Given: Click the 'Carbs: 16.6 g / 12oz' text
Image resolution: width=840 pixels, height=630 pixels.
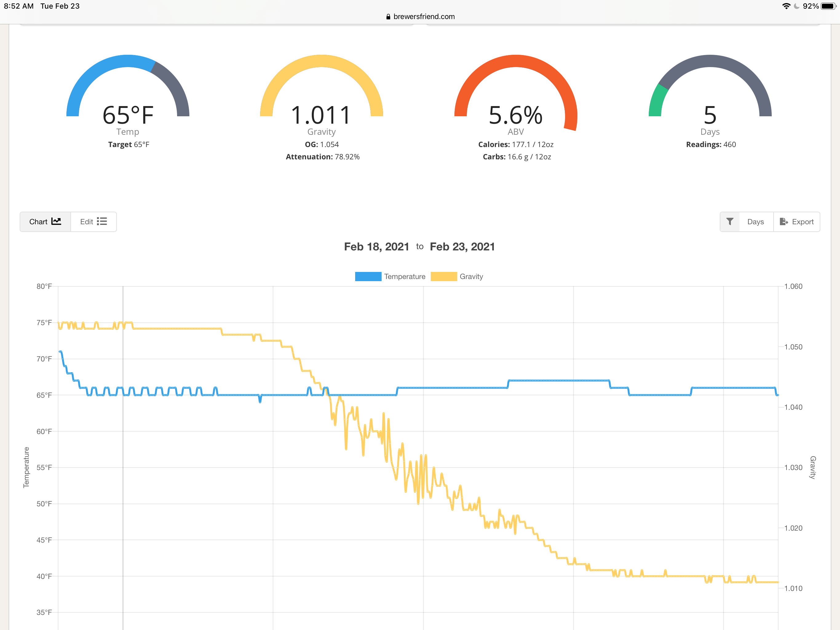Looking at the screenshot, I should pos(517,157).
